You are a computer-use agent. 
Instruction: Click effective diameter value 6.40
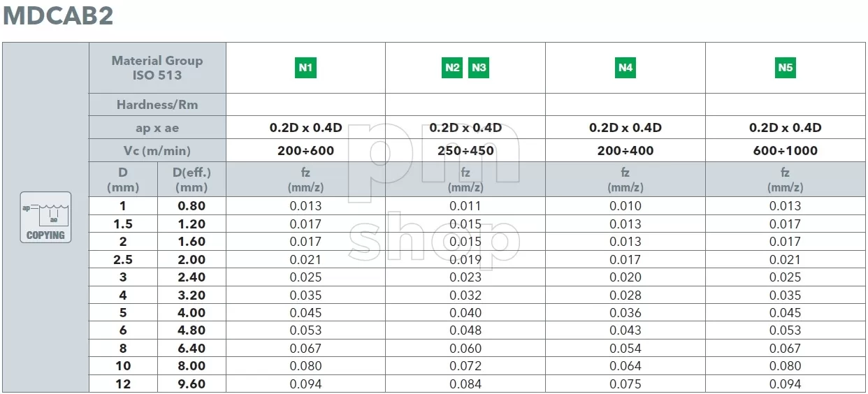tap(191, 349)
